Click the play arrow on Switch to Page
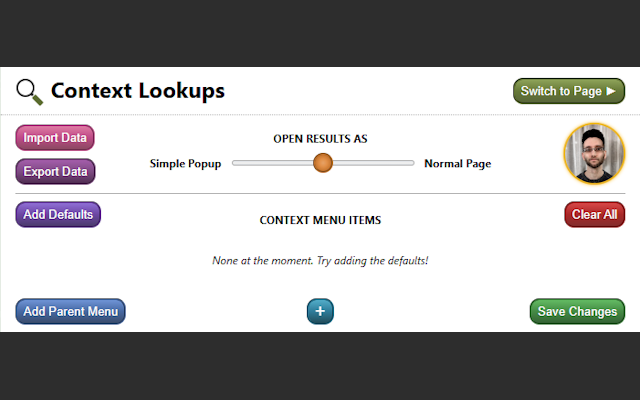 (611, 91)
